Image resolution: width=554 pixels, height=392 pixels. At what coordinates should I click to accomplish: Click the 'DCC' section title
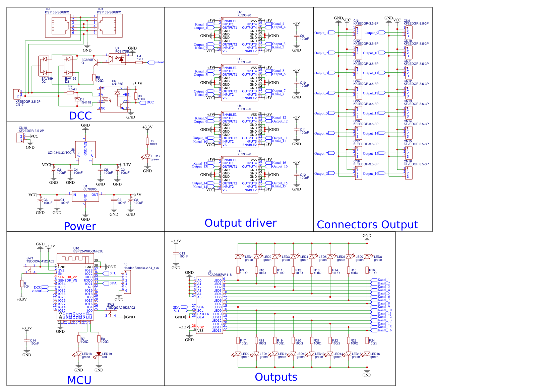pos(80,115)
